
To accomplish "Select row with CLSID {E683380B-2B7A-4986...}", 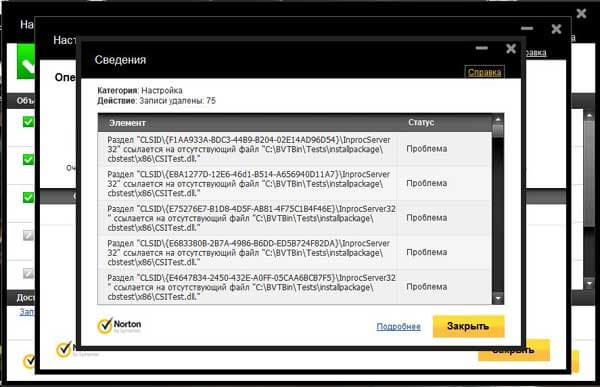I will [295, 252].
